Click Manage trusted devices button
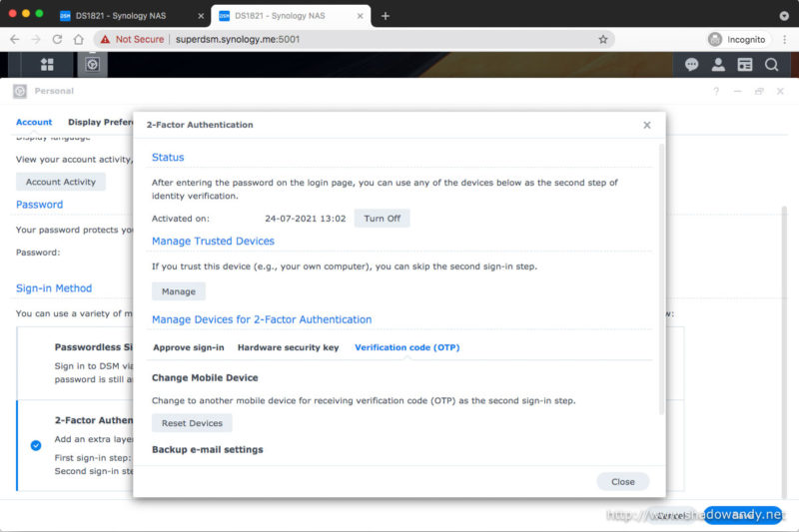This screenshot has width=799, height=532. [179, 291]
